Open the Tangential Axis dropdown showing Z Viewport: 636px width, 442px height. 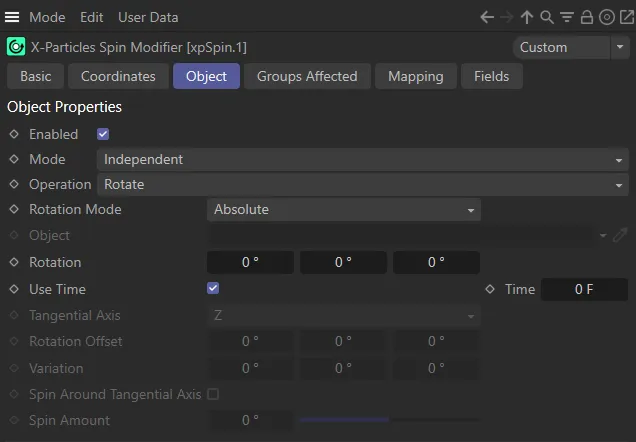point(344,315)
